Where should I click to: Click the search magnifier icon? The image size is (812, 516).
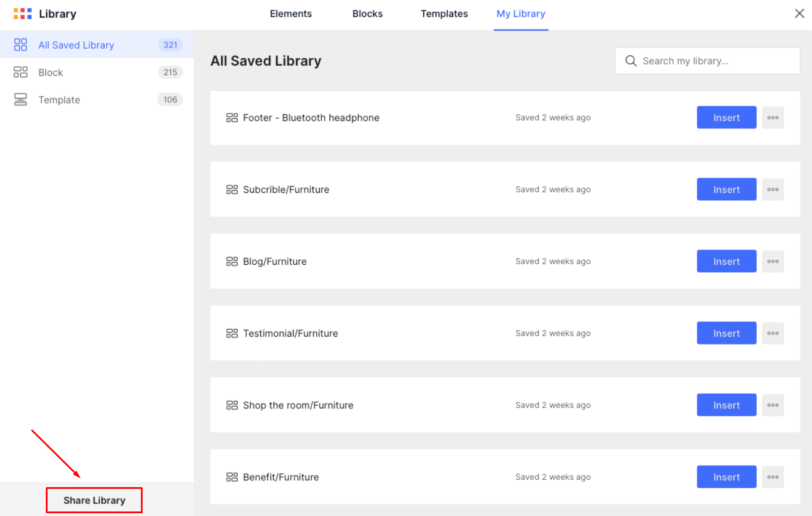(x=631, y=61)
